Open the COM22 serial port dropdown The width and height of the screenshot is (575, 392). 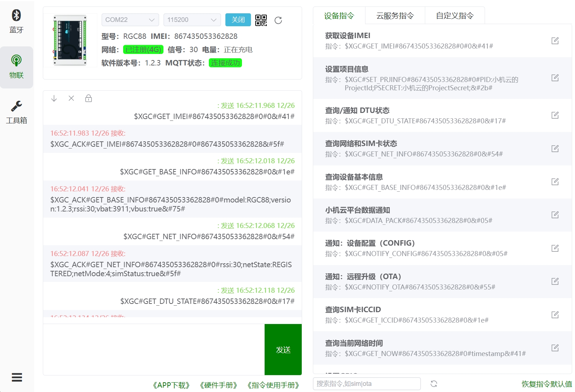coord(130,20)
